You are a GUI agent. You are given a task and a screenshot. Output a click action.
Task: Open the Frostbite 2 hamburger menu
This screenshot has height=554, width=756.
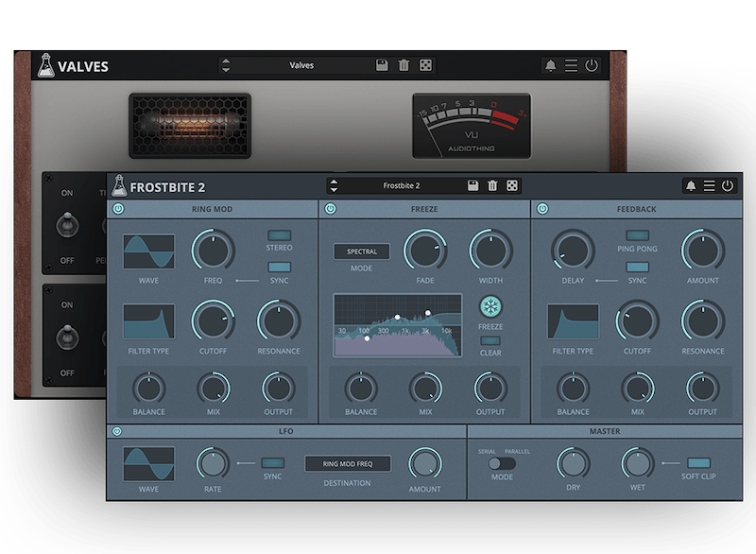pyautogui.click(x=710, y=185)
